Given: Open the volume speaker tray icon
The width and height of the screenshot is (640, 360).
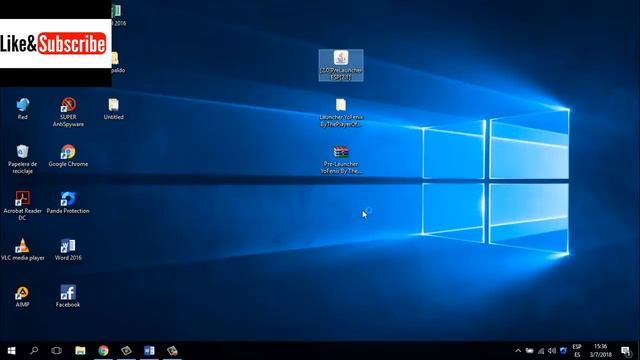Looking at the screenshot, I should click(552, 351).
